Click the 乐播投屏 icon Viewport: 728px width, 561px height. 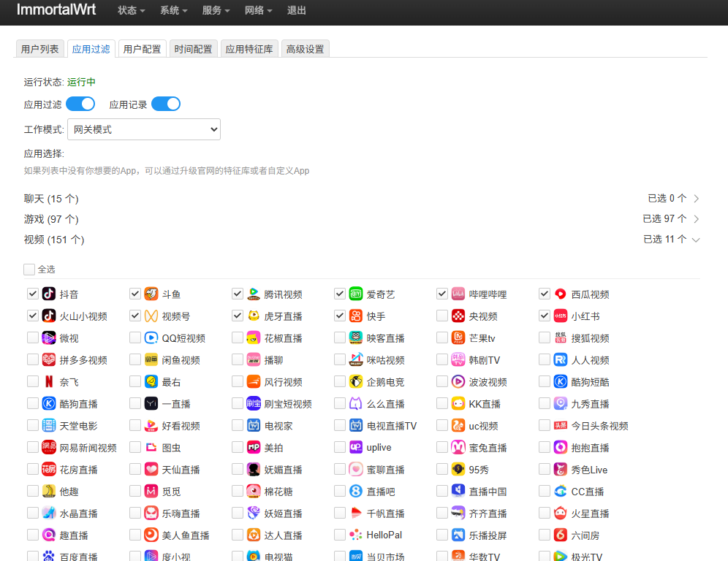[458, 535]
